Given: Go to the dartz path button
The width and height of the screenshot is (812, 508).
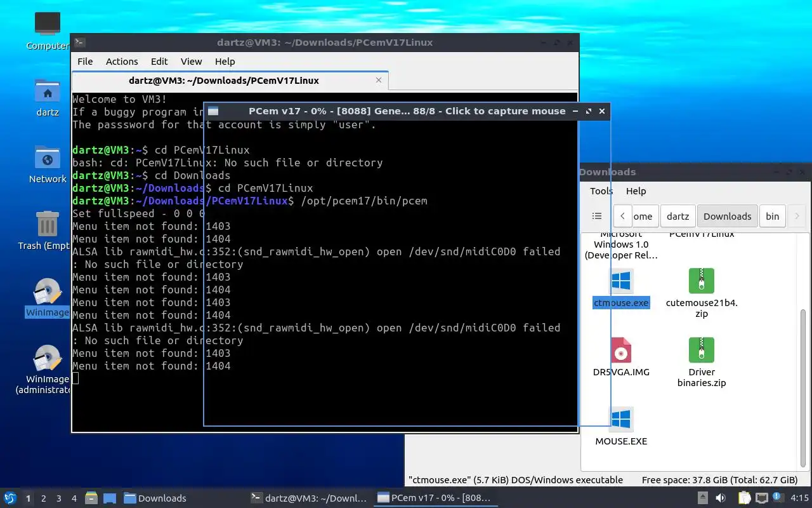Looking at the screenshot, I should coord(678,216).
